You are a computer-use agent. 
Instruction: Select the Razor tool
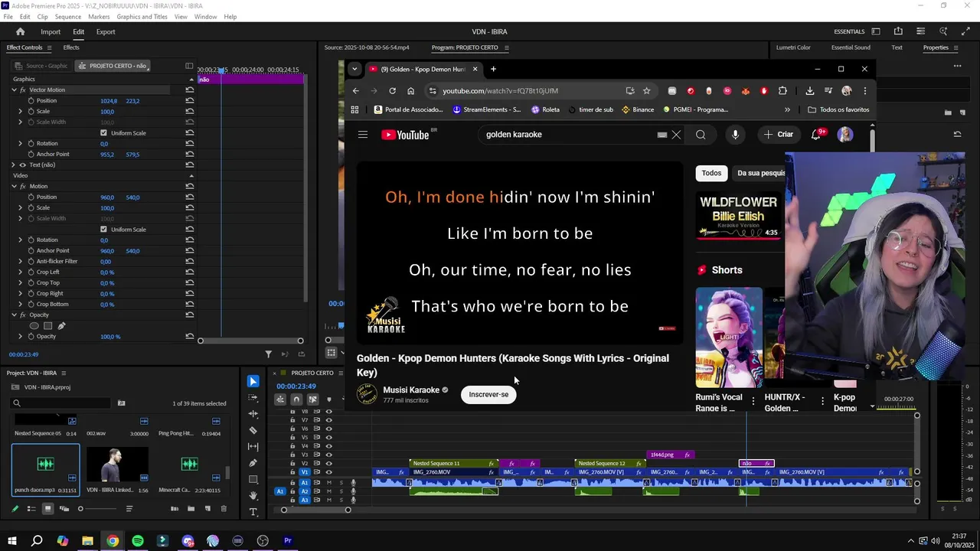(x=253, y=430)
